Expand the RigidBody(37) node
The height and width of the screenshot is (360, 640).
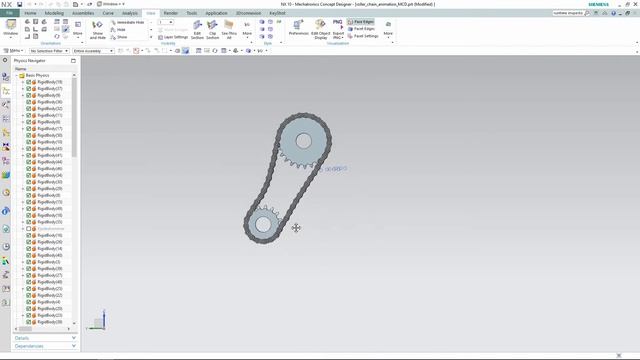pyautogui.click(x=23, y=89)
